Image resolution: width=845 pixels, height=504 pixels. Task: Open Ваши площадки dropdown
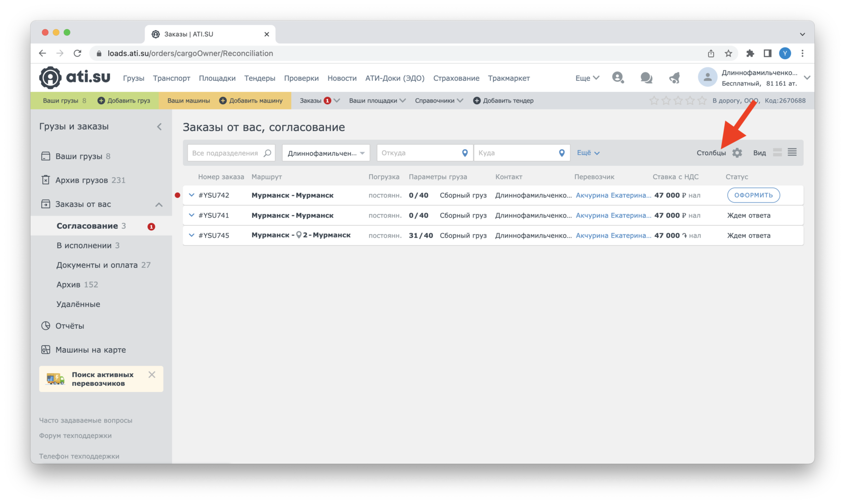pos(377,100)
